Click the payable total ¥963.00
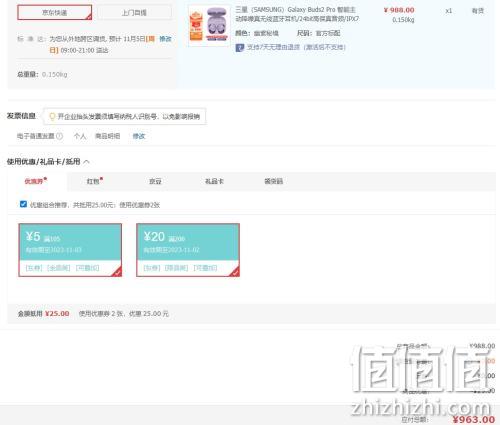The height and width of the screenshot is (425, 500). point(474,419)
